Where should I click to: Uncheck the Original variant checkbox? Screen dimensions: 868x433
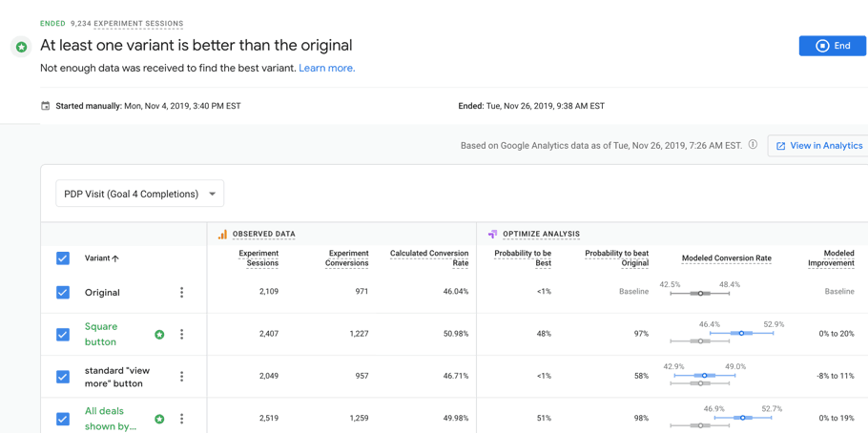(x=63, y=293)
